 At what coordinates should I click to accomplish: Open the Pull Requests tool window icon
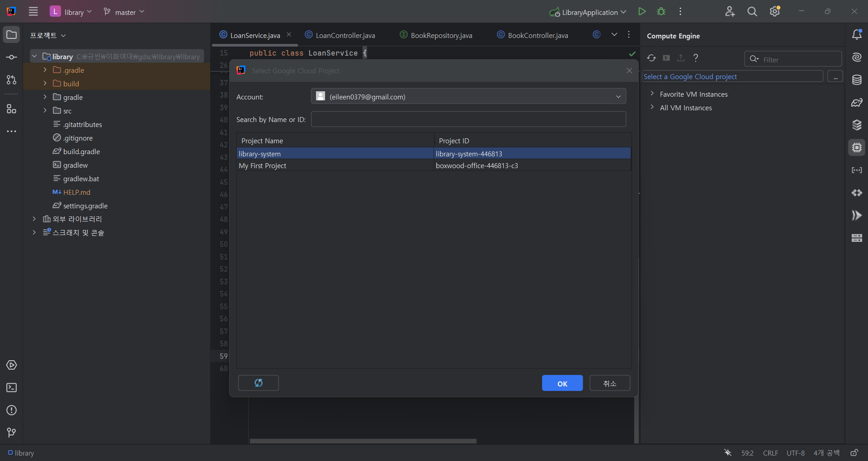click(x=12, y=80)
